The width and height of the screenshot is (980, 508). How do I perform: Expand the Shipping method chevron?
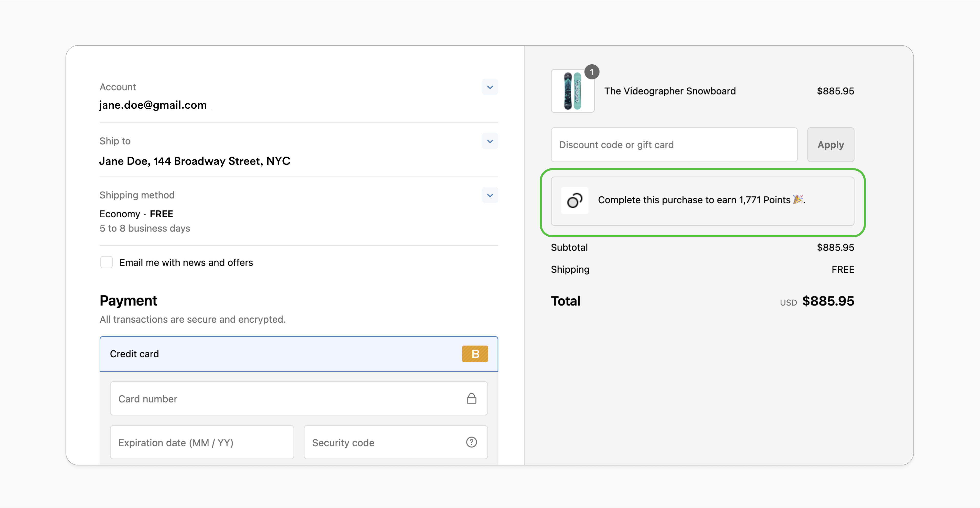coord(490,195)
